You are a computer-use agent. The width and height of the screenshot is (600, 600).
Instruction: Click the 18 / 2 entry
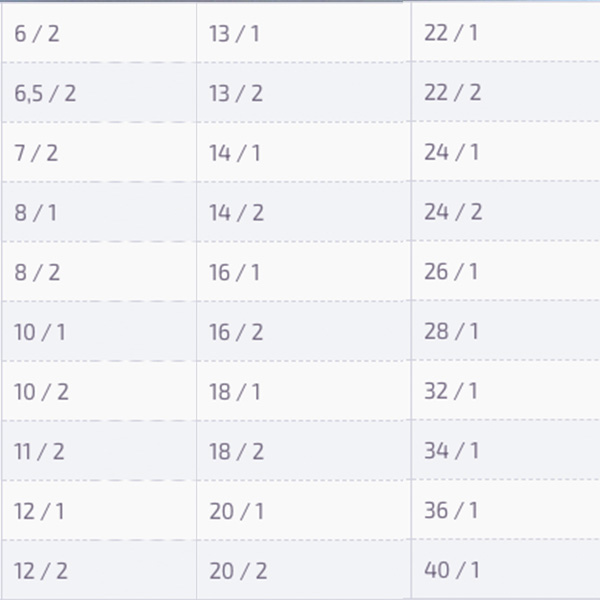pos(236,452)
